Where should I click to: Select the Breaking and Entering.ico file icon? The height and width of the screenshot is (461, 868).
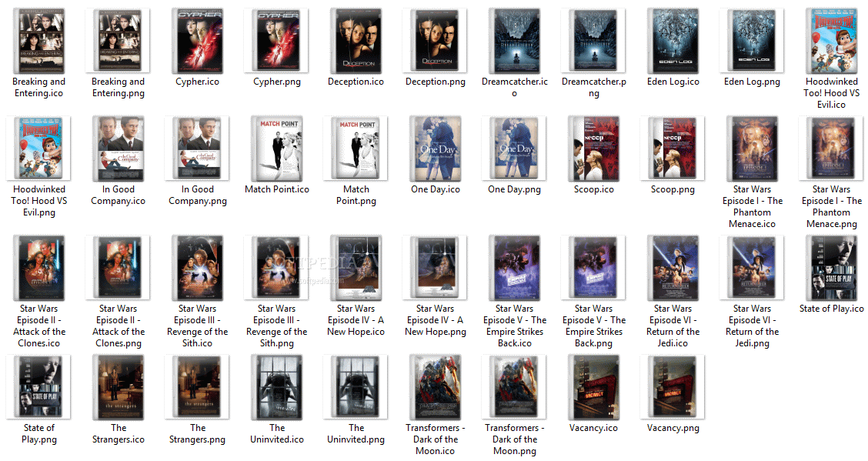tap(38, 40)
